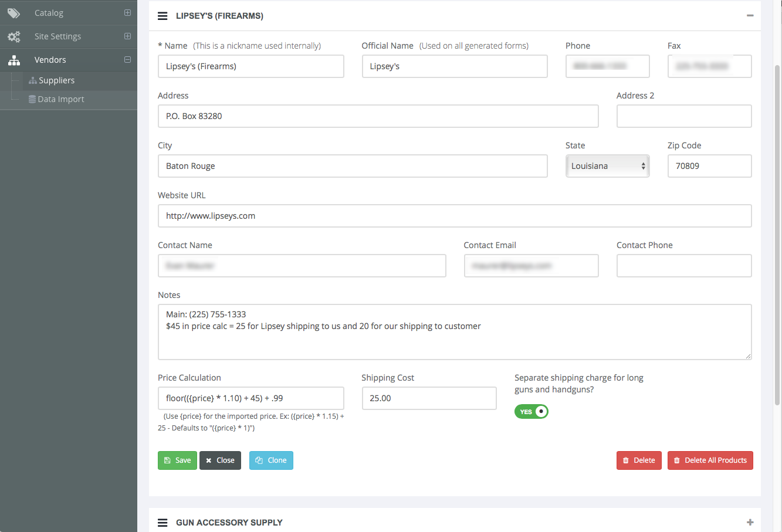Collapse the Vendors menu section
This screenshot has height=532, width=782.
[127, 60]
